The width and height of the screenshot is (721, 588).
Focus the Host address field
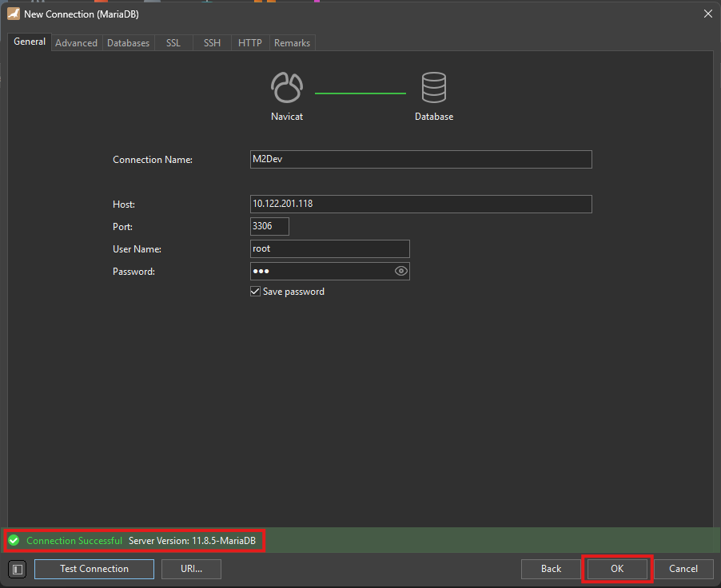coord(420,204)
